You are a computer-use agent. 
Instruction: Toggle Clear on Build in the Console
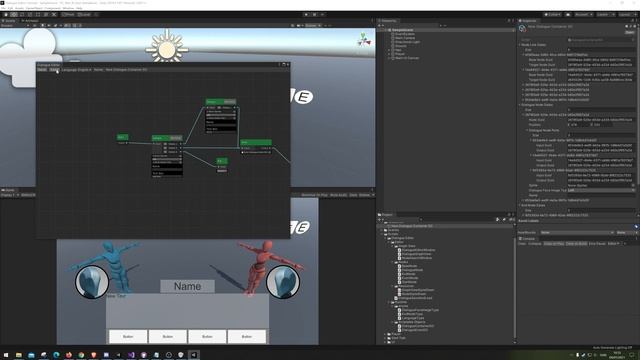point(576,244)
